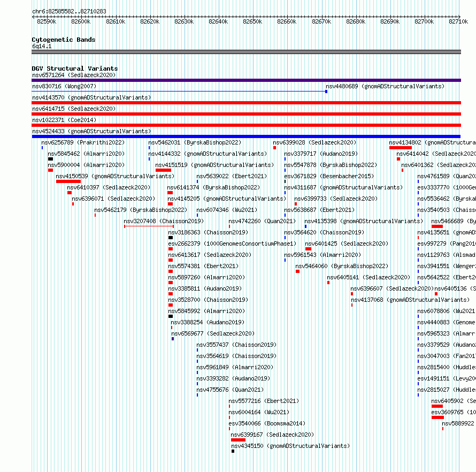Open nsv5845462 (Almarri2020) variant
476x472 pixels.
(x=86, y=154)
